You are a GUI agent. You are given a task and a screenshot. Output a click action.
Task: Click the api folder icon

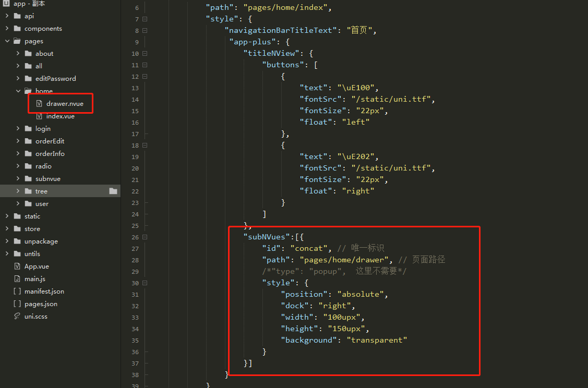pos(17,16)
